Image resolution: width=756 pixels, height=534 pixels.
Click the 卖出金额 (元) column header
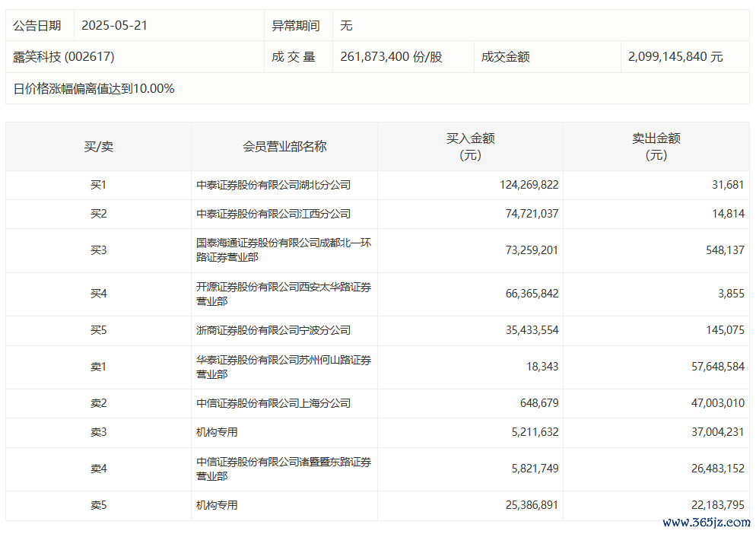coord(656,147)
